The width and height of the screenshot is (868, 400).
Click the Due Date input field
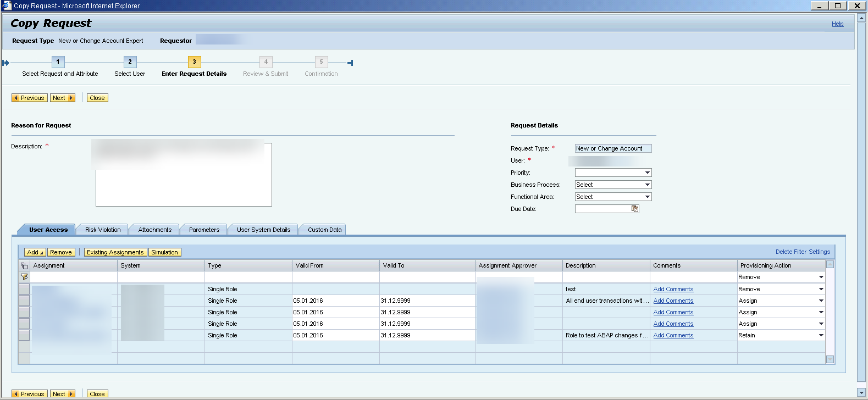[x=603, y=209]
